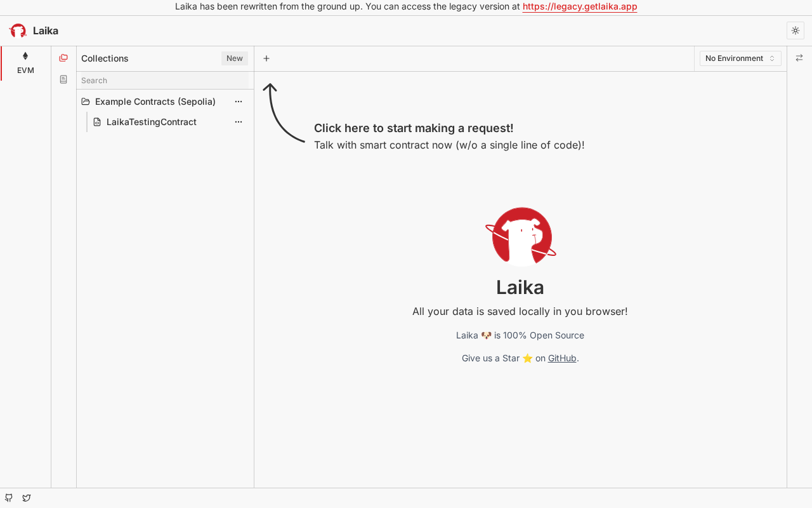Click the contract file icon beside LaikaTestingContract

pos(97,122)
